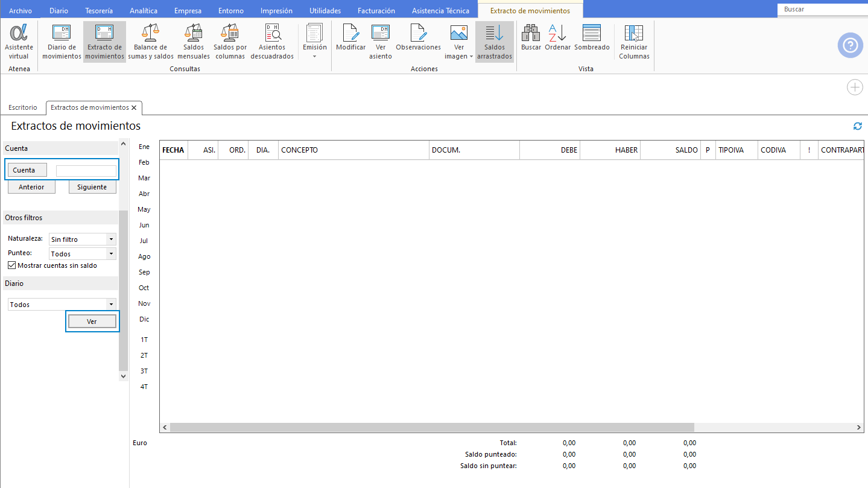The image size is (868, 488).
Task: Click Ver asiento icon
Action: (x=381, y=42)
